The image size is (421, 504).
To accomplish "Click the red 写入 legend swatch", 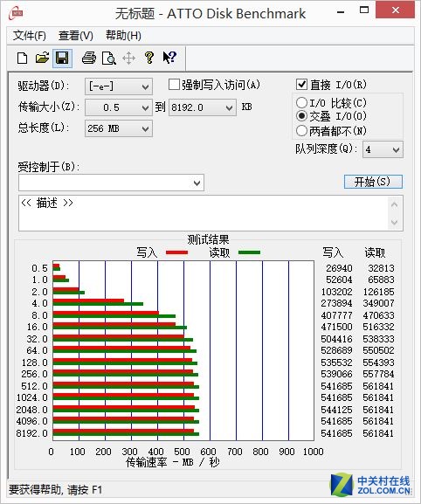I will 176,252.
